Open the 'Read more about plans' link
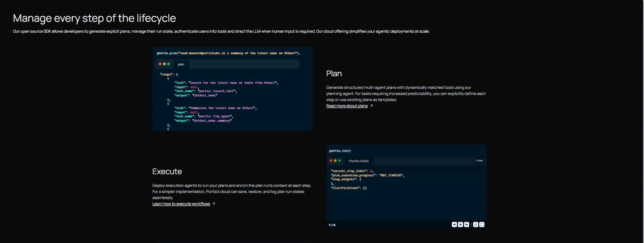The width and height of the screenshot is (644, 243). click(x=347, y=106)
